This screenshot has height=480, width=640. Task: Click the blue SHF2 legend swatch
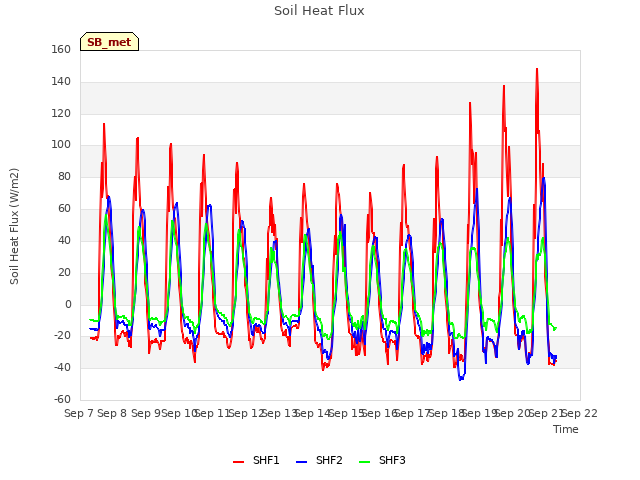tap(301, 462)
